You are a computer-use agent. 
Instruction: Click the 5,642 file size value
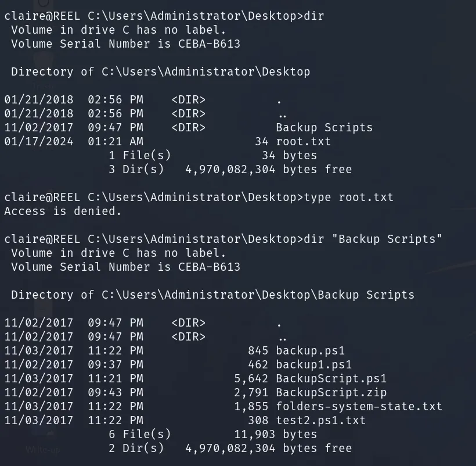click(251, 378)
